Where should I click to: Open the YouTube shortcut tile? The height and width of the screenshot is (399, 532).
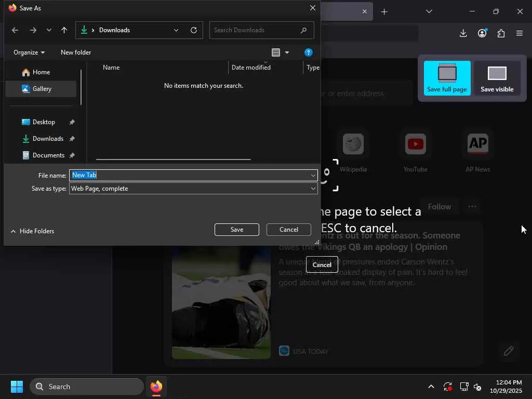(415, 152)
